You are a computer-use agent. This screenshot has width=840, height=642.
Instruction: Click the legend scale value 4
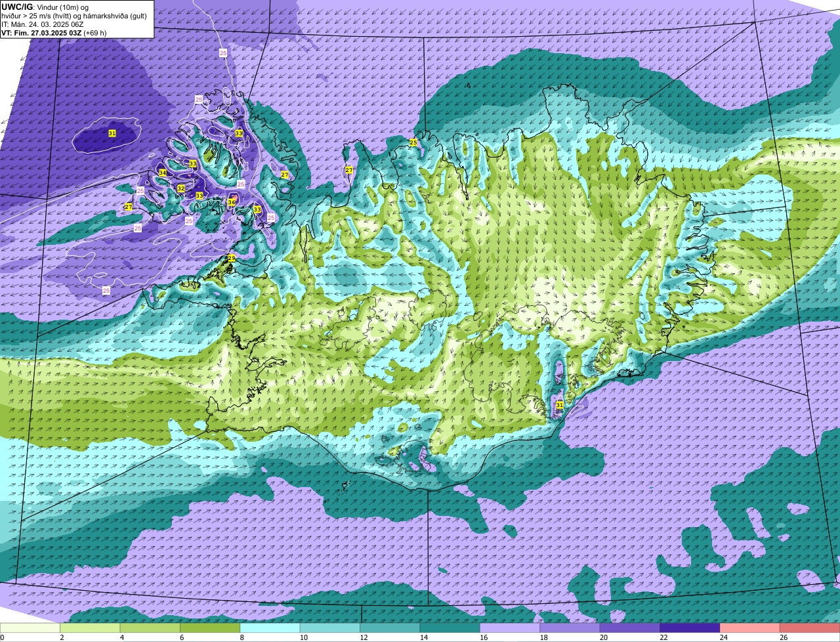point(121,637)
